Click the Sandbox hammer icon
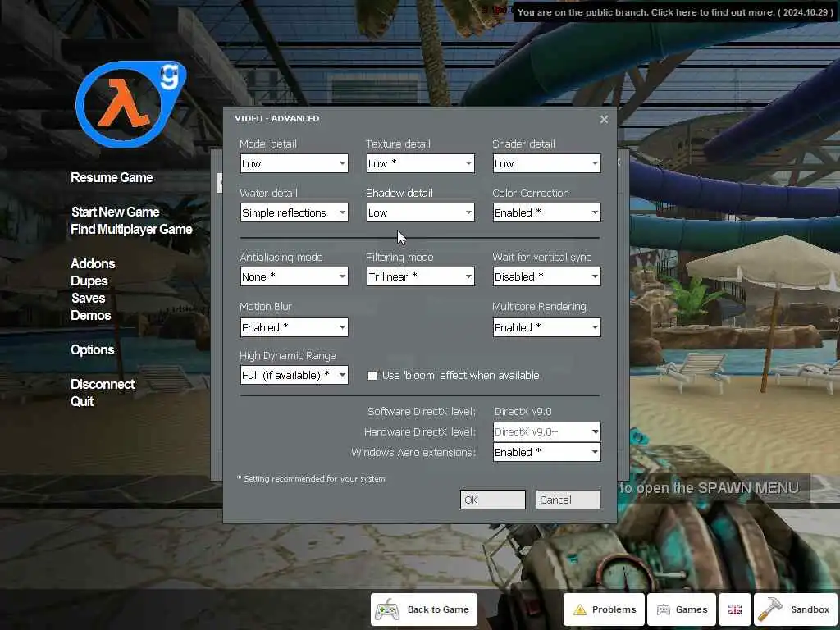Image resolution: width=840 pixels, height=630 pixels. (x=769, y=609)
